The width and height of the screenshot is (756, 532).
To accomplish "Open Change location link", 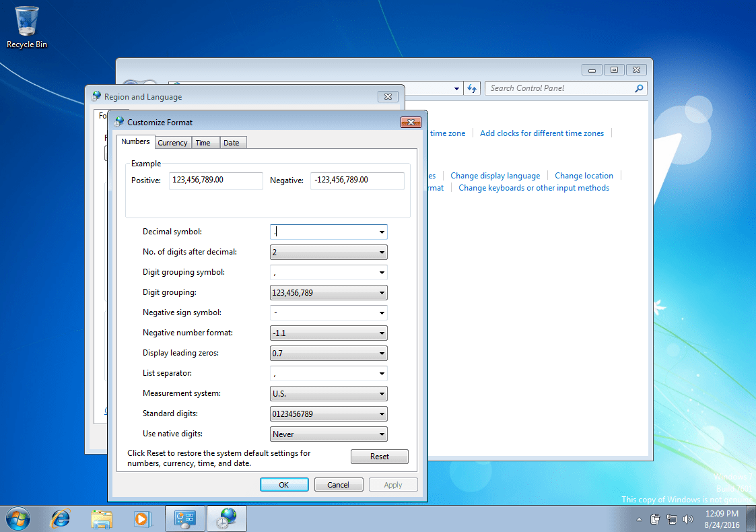I will [584, 176].
